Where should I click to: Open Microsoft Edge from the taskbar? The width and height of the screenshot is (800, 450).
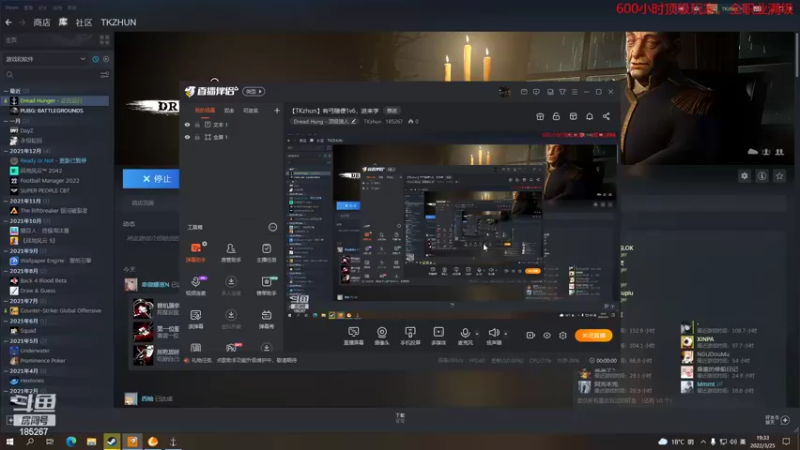[71, 441]
